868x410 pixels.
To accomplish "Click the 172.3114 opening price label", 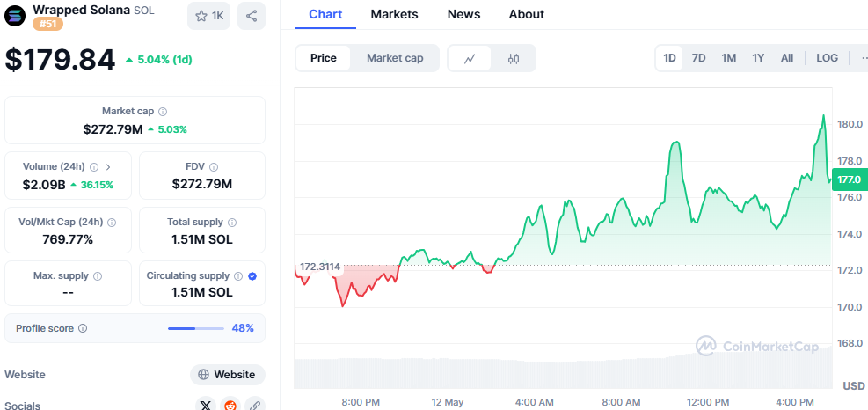I will 319,267.
